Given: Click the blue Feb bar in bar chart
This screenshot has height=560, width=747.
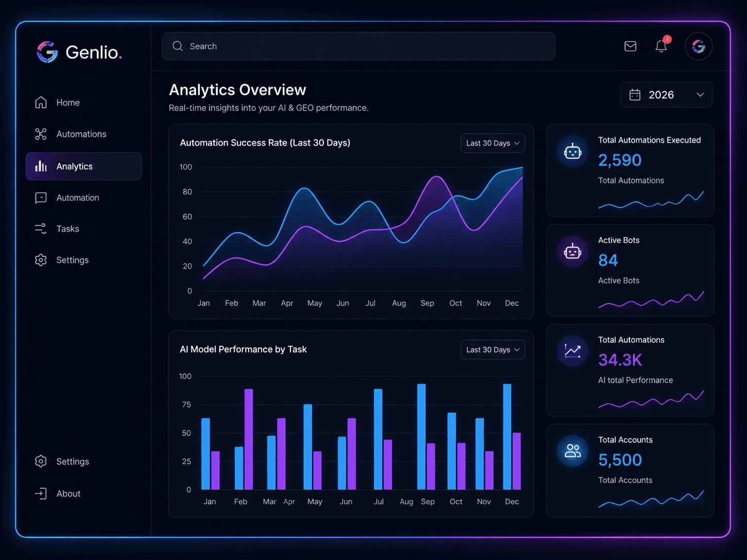Looking at the screenshot, I should pos(239,468).
